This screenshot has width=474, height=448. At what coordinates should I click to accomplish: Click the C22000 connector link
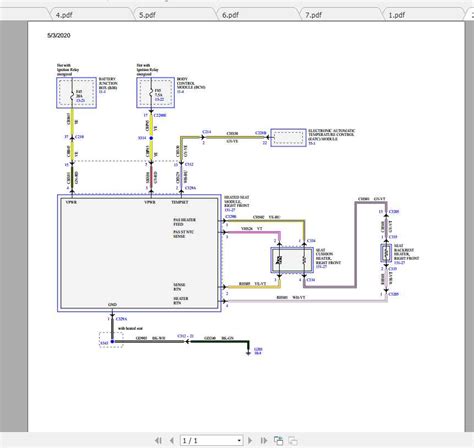point(160,115)
